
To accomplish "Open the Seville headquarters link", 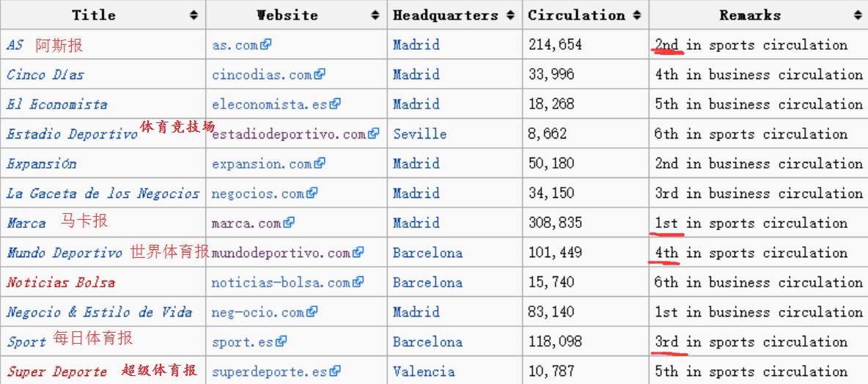I will click(x=419, y=134).
